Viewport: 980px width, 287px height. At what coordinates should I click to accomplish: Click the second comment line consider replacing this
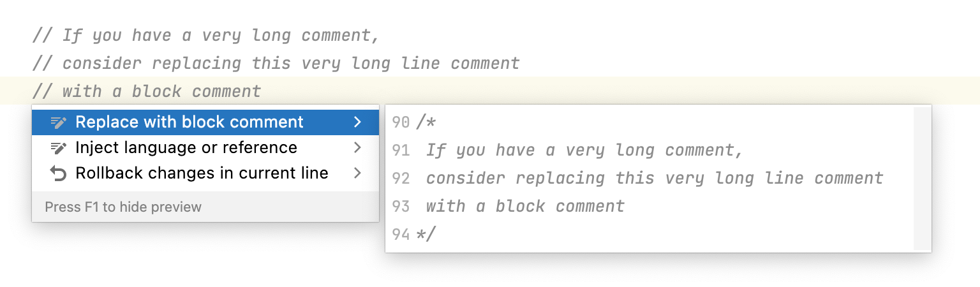coord(276,64)
